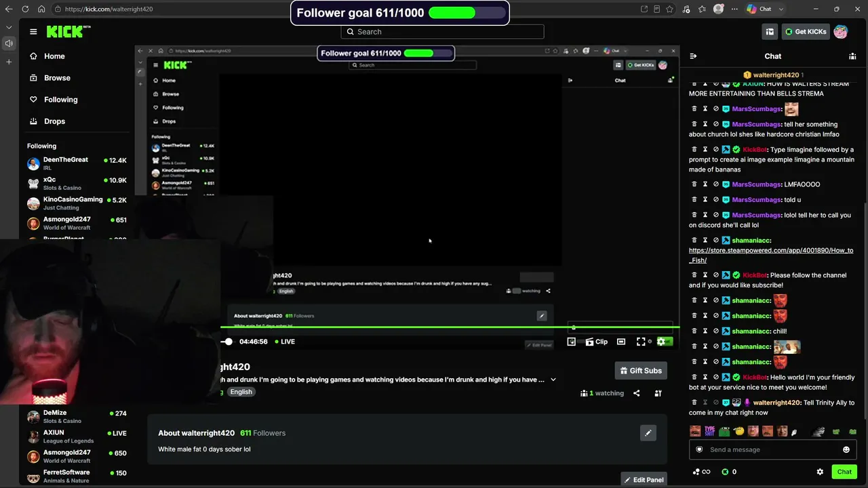Bookmark this page with star icon
The height and width of the screenshot is (488, 868).
coord(670,9)
